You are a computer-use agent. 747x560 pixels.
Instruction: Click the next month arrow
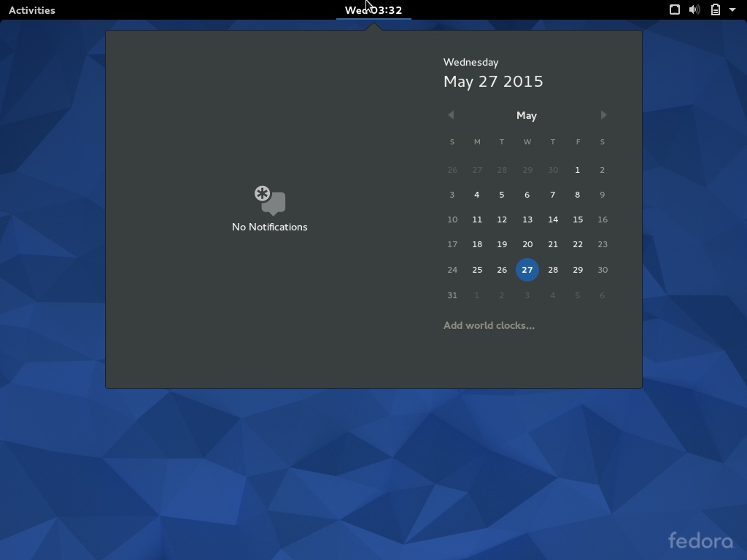pos(603,115)
